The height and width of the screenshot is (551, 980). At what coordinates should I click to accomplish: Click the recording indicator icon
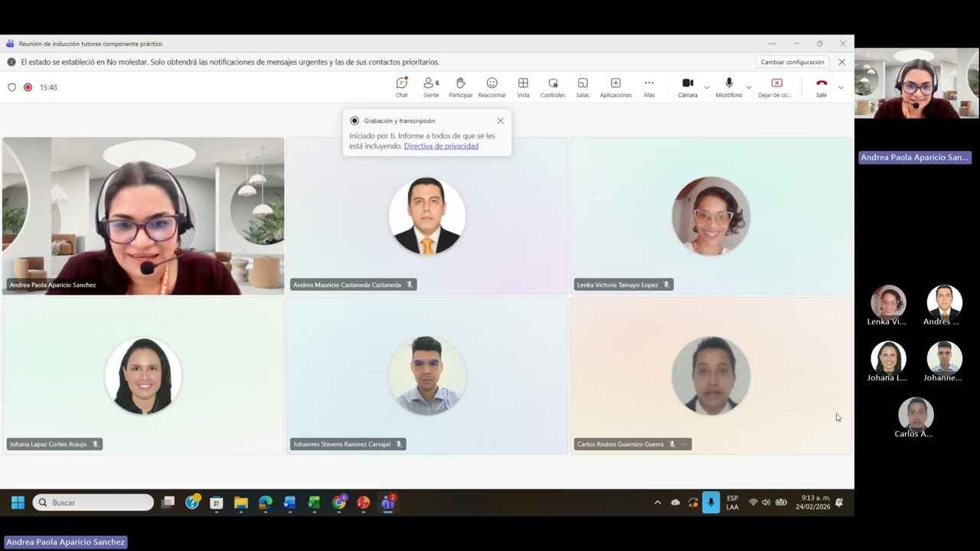[28, 87]
